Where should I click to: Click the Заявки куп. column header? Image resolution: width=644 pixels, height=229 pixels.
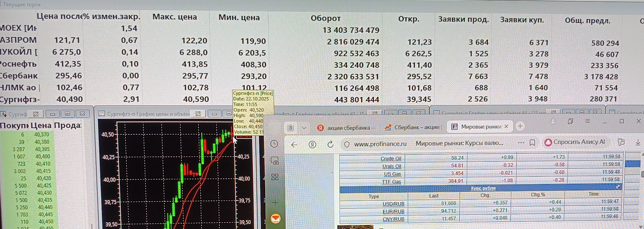coord(522,20)
